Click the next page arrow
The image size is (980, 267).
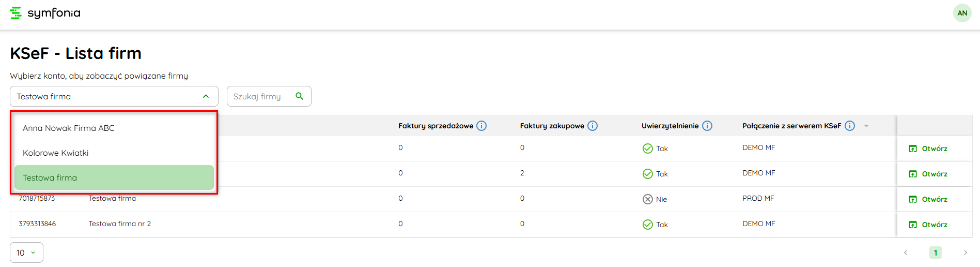tap(965, 253)
